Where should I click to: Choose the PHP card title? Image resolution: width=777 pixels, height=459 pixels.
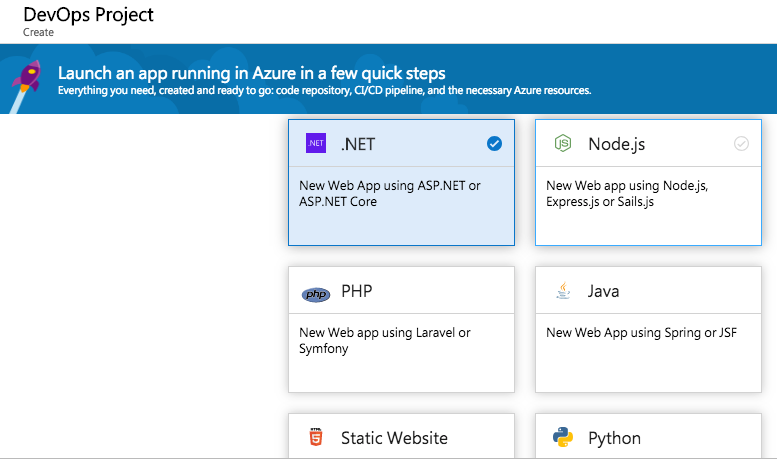click(357, 292)
